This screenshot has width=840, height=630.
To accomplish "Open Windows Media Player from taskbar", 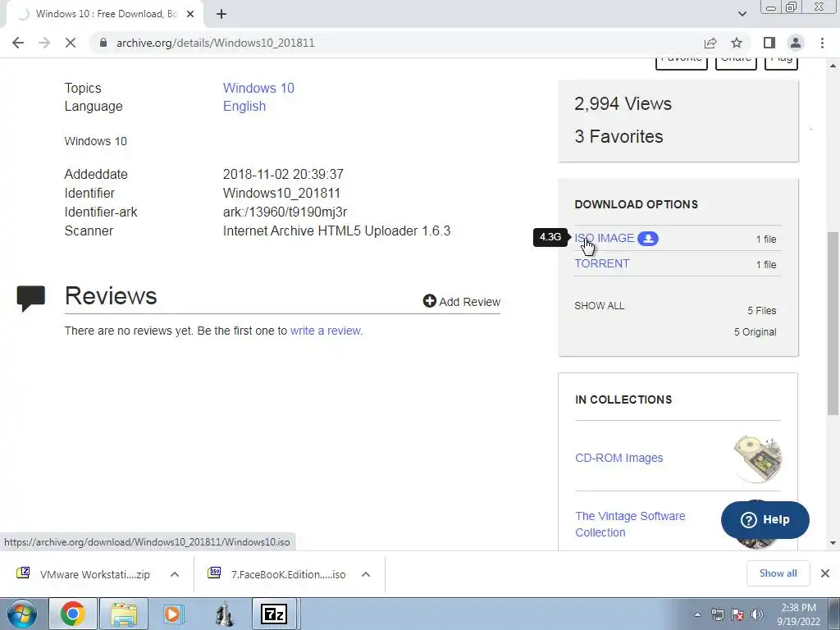I will pos(172,614).
